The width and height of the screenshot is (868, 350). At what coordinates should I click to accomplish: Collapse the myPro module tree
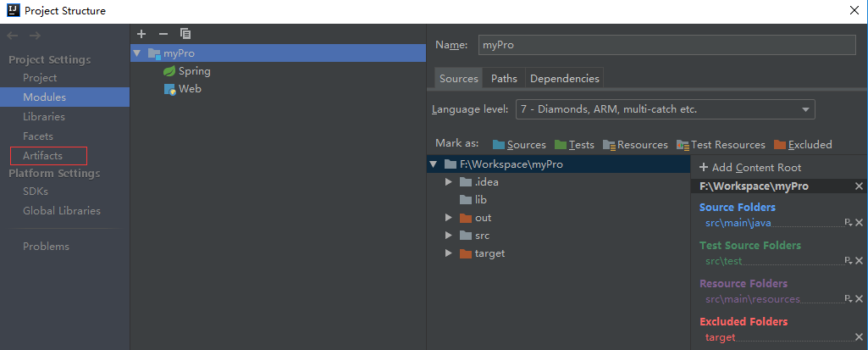point(137,53)
